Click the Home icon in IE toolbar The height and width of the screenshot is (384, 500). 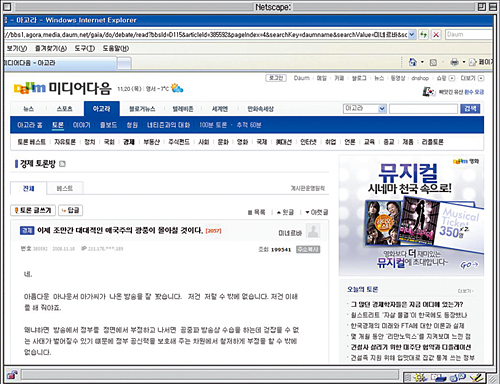click(413, 62)
